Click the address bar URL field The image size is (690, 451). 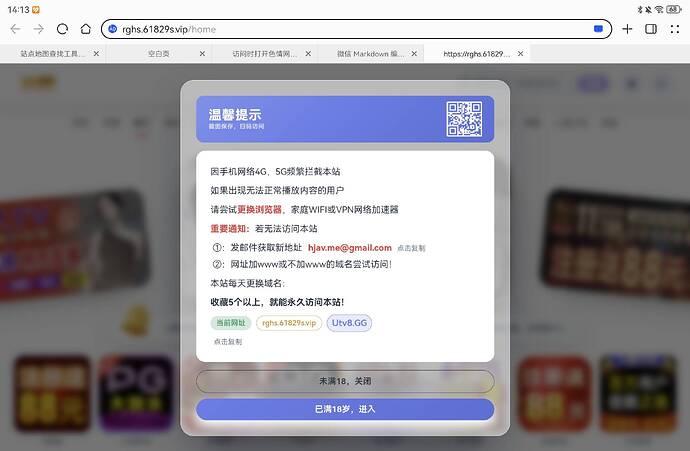click(356, 29)
